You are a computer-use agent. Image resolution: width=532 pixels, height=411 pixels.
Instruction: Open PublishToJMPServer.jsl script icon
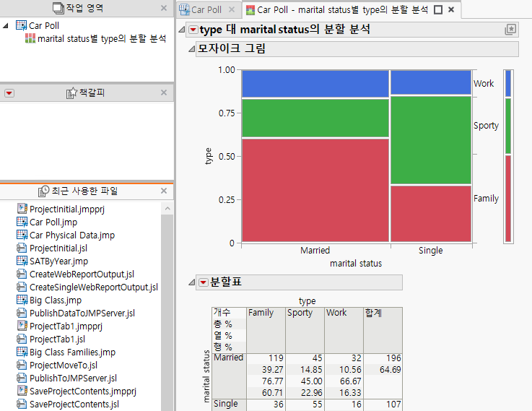pos(22,378)
